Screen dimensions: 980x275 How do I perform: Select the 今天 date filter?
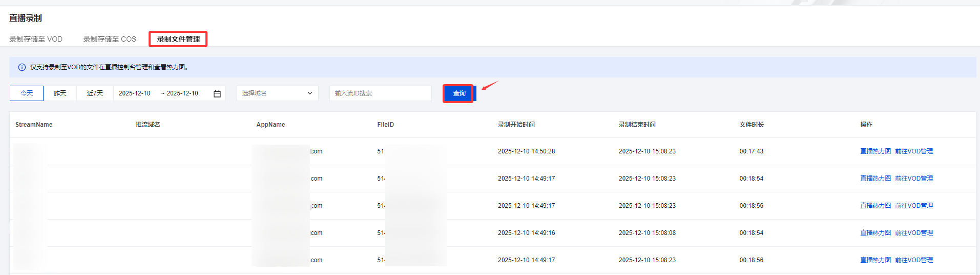(27, 93)
